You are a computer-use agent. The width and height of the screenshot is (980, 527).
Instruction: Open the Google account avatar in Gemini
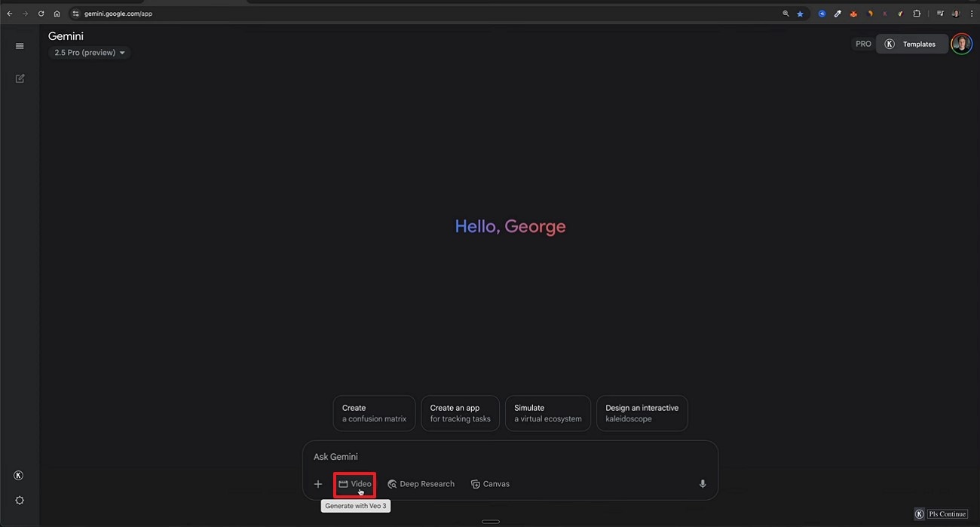(x=961, y=44)
